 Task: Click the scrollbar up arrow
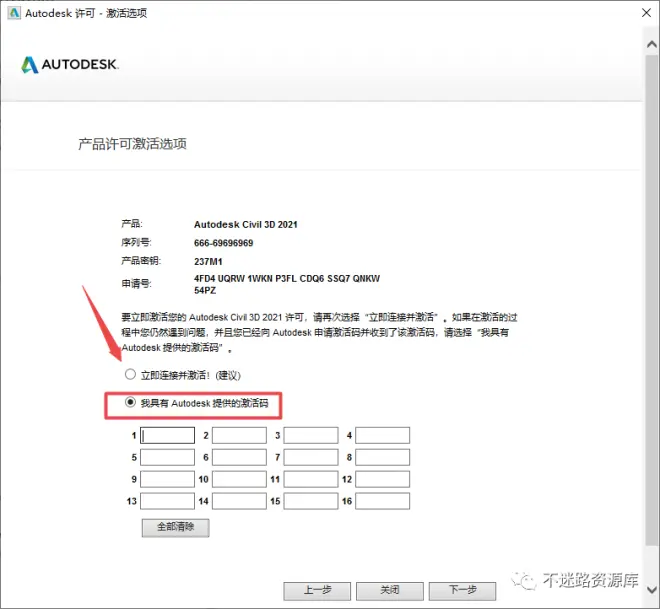[x=652, y=44]
